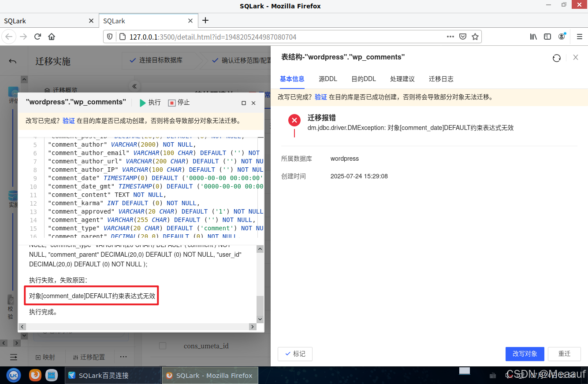Maximize the wp_comments SQL dialog

244,103
